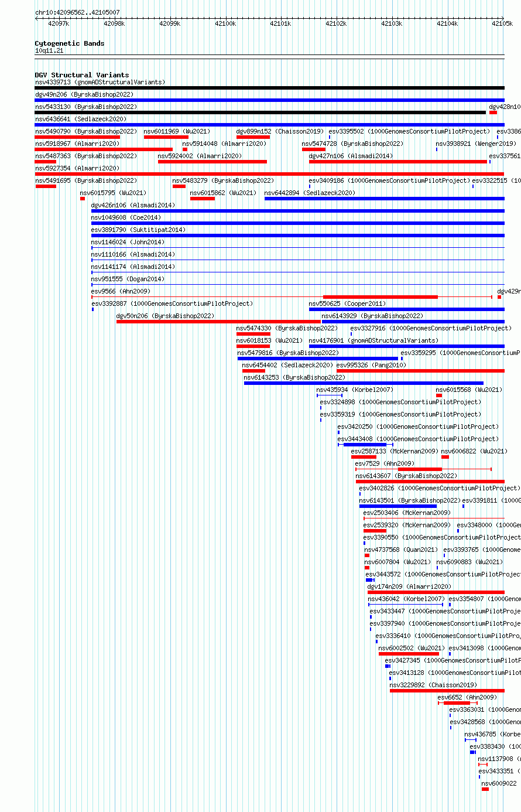The image size is (521, 812).
Task: Click the nsv5474728 (ByrskaBishop2022) label
Action: 352,144
